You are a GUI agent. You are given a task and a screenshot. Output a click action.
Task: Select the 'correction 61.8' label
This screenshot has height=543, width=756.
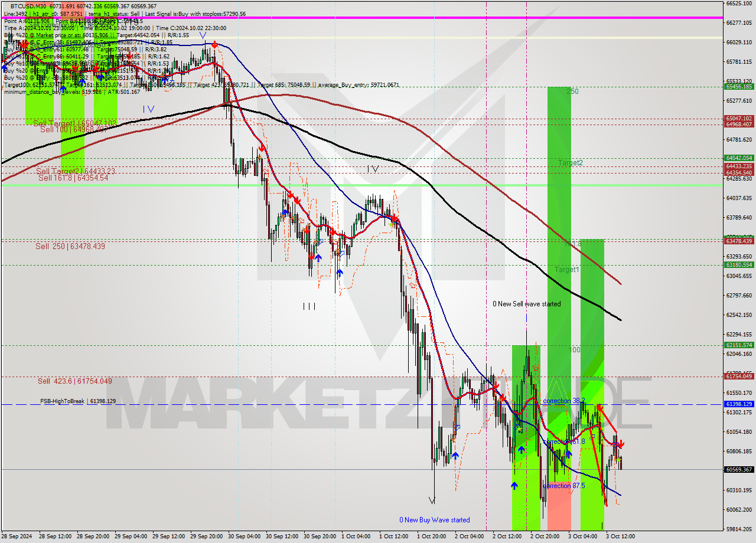(x=564, y=441)
